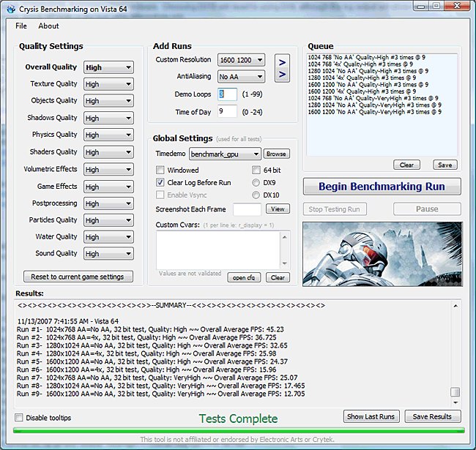Select Queue entry 1600 1200 '4x' Quality-High
This screenshot has width=476, height=450.
pyautogui.click(x=362, y=91)
